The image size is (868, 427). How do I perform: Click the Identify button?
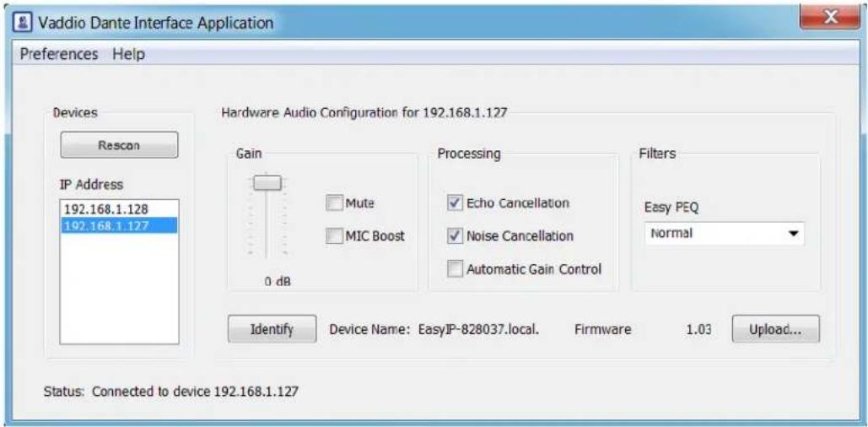click(x=272, y=329)
